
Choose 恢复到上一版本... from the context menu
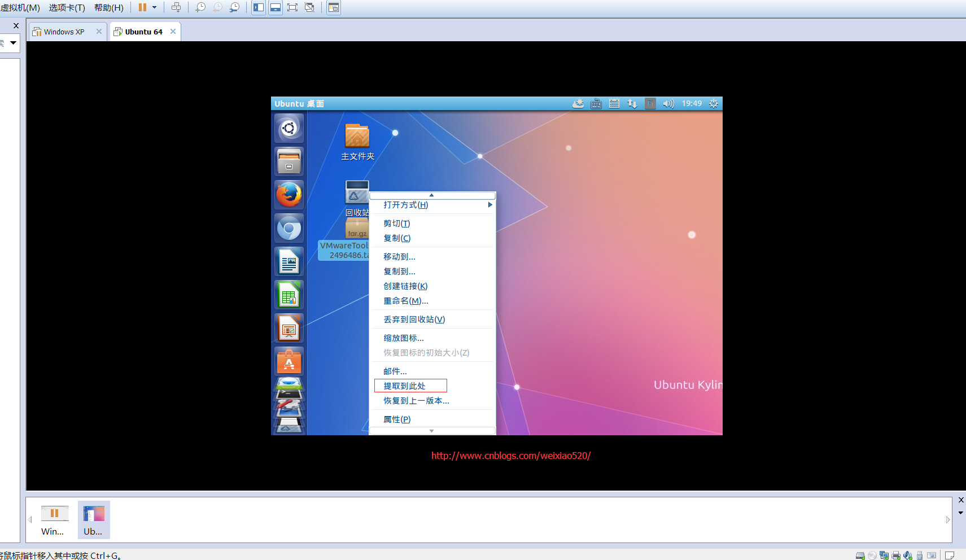[x=432, y=401]
